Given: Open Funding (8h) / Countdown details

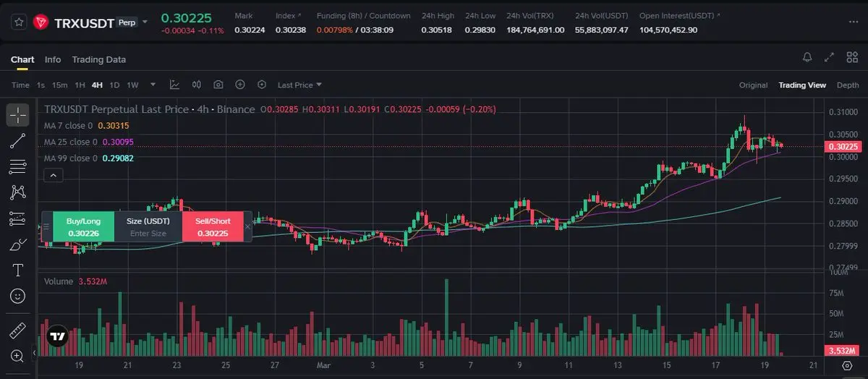Looking at the screenshot, I should tap(363, 15).
